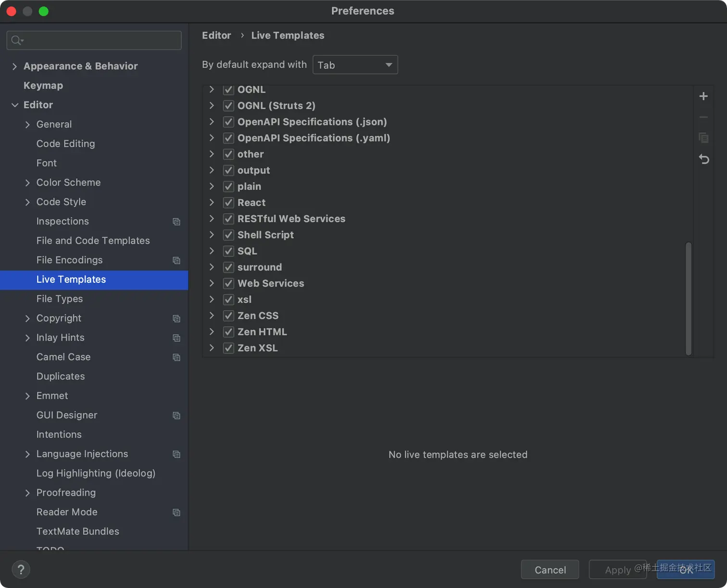The image size is (727, 588).
Task: Click the Cancel button
Action: click(550, 570)
